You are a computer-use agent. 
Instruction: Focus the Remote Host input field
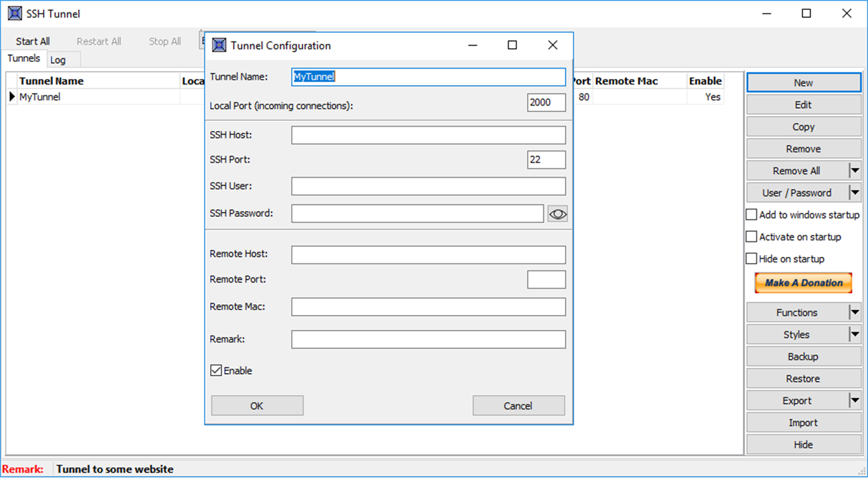click(428, 254)
